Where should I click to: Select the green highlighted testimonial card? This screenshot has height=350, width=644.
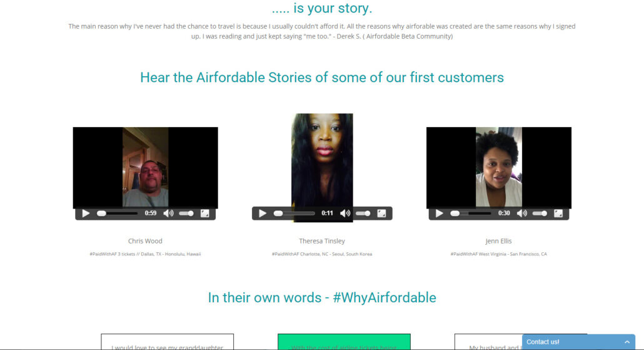tap(344, 342)
